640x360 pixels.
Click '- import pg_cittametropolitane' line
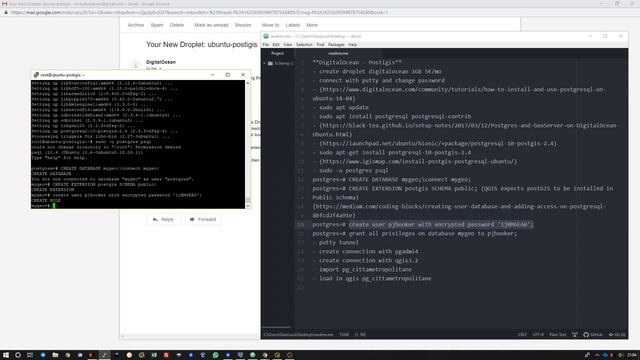[x=362, y=269]
